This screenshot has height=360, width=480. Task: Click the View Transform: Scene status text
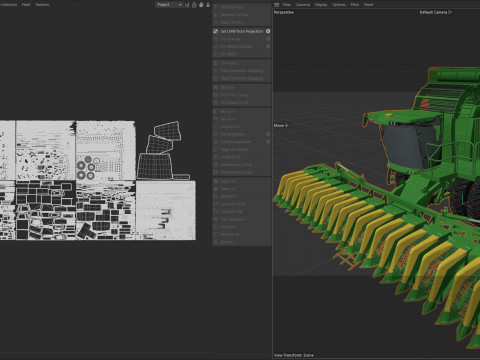point(294,355)
